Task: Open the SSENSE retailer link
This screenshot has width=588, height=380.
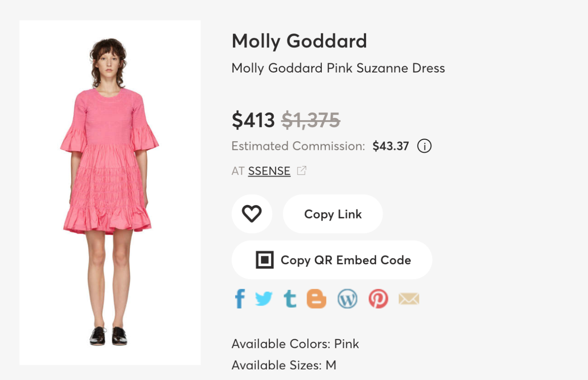Action: click(x=269, y=171)
